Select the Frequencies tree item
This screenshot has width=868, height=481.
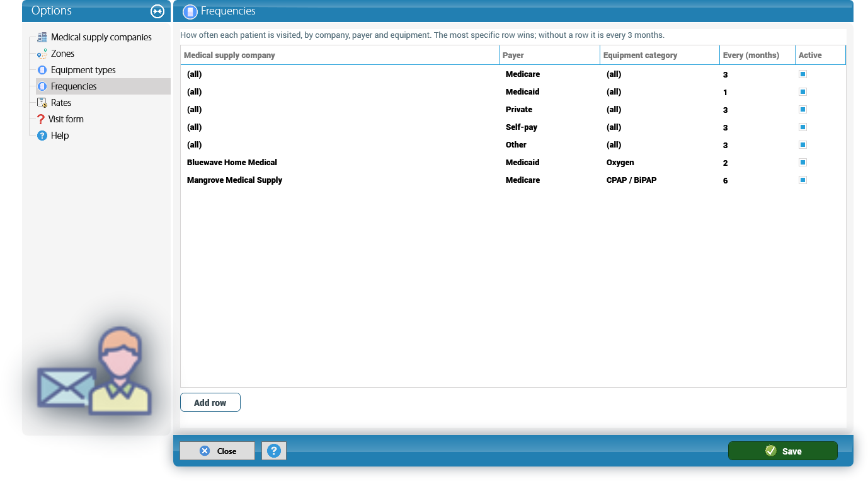tap(74, 86)
